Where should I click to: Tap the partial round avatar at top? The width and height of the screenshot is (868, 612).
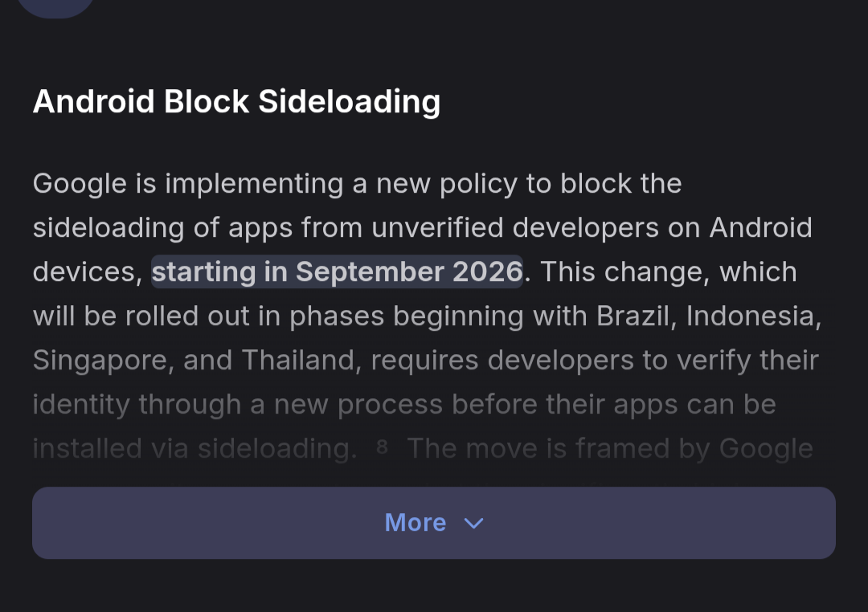(55, 6)
